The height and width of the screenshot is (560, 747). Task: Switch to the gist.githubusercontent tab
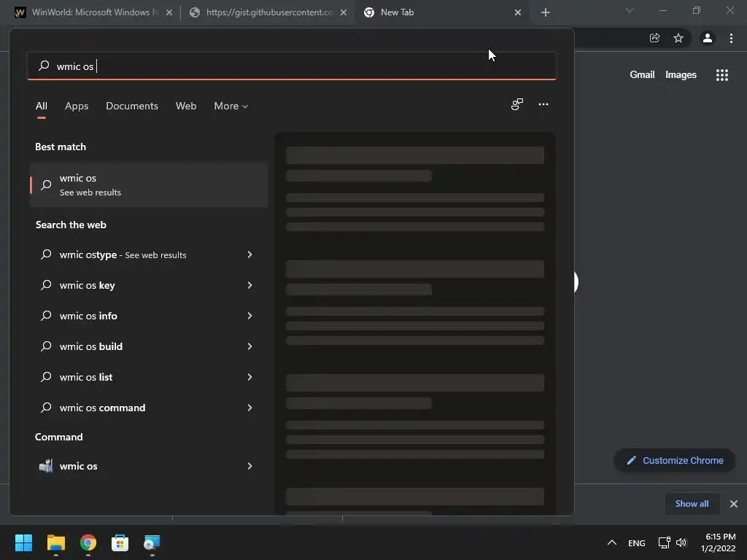pos(268,12)
